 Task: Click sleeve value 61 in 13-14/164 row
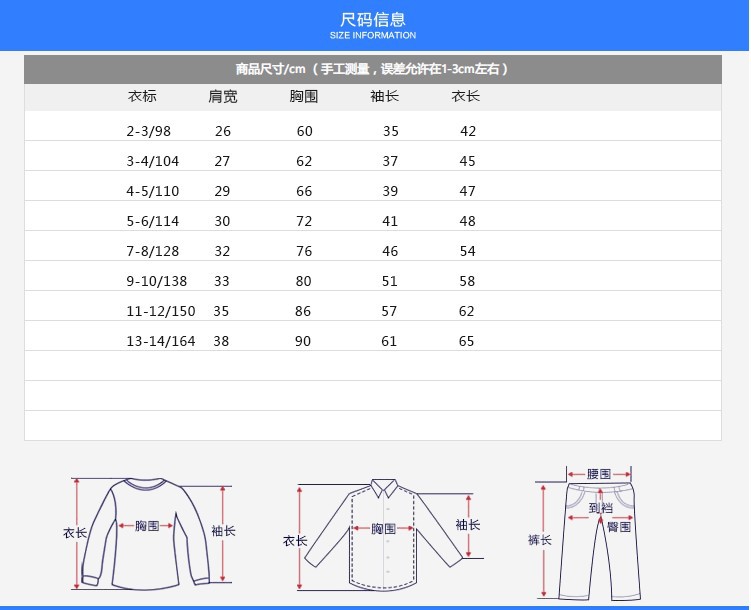[x=389, y=341]
